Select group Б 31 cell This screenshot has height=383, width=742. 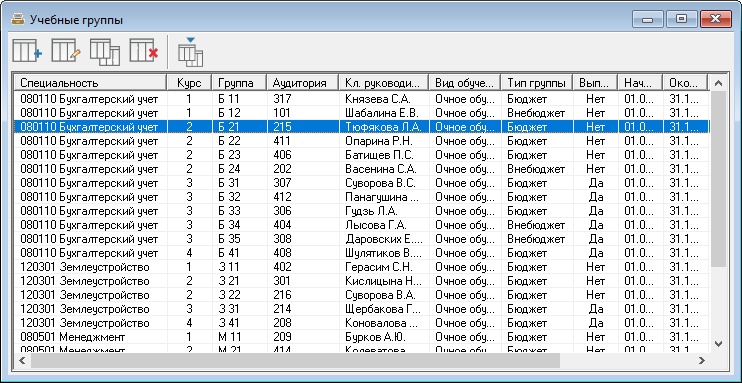239,183
